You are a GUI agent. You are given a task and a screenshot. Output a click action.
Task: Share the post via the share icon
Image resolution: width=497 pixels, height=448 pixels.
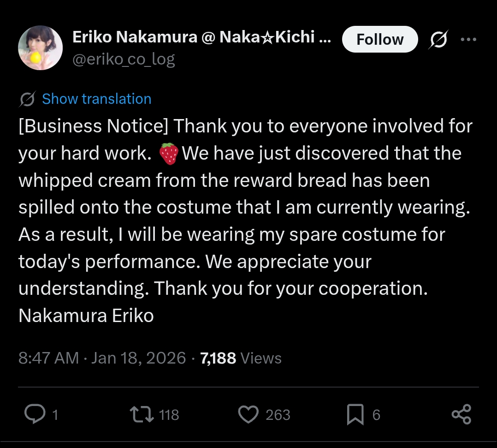[x=461, y=414]
